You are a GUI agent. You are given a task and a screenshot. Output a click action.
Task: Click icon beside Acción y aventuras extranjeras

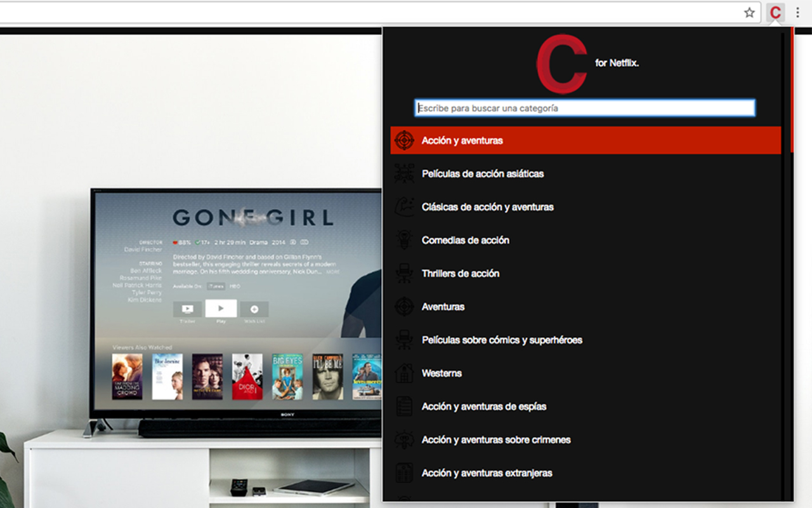(x=404, y=472)
